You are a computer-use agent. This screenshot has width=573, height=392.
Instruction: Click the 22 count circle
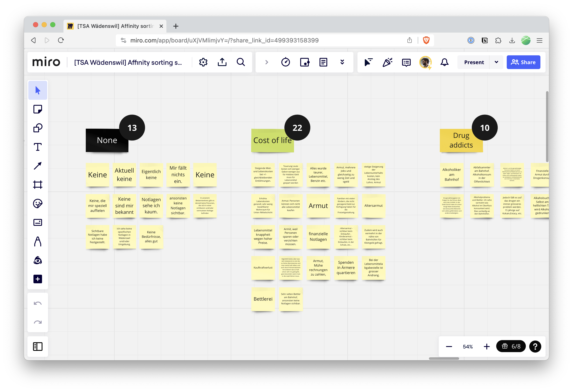[297, 128]
